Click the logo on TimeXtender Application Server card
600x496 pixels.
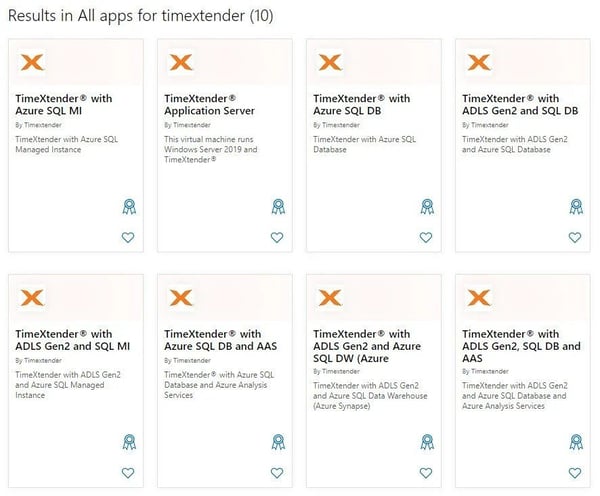click(x=182, y=62)
